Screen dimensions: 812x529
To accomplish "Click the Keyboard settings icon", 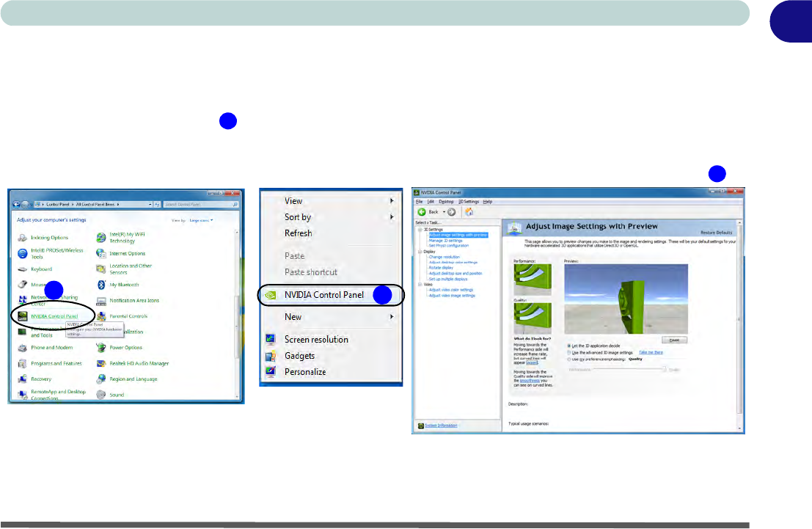I will (x=22, y=269).
